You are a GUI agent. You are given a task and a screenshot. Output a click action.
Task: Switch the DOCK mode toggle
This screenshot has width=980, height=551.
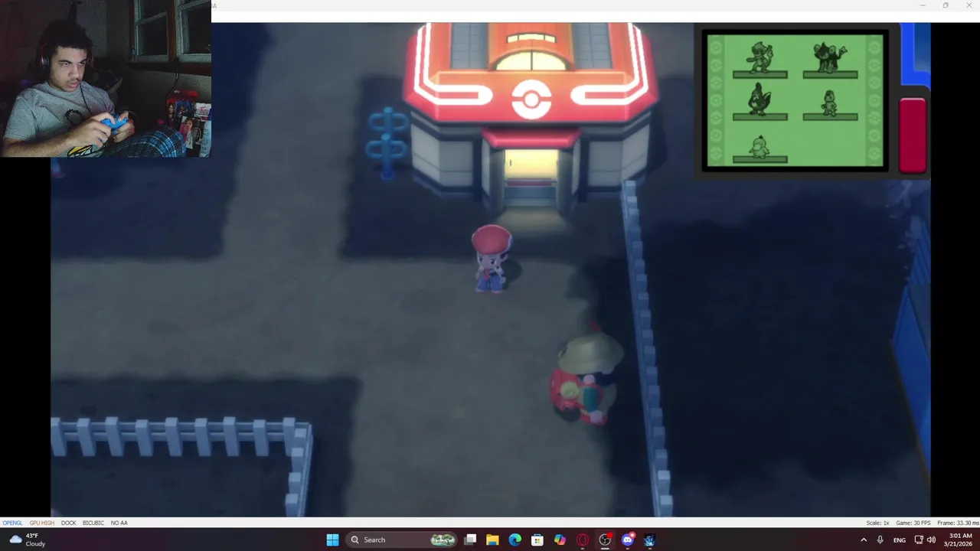click(x=69, y=523)
